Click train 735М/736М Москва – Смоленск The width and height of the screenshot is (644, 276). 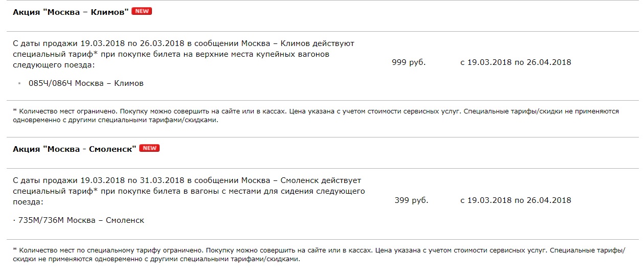[81, 220]
